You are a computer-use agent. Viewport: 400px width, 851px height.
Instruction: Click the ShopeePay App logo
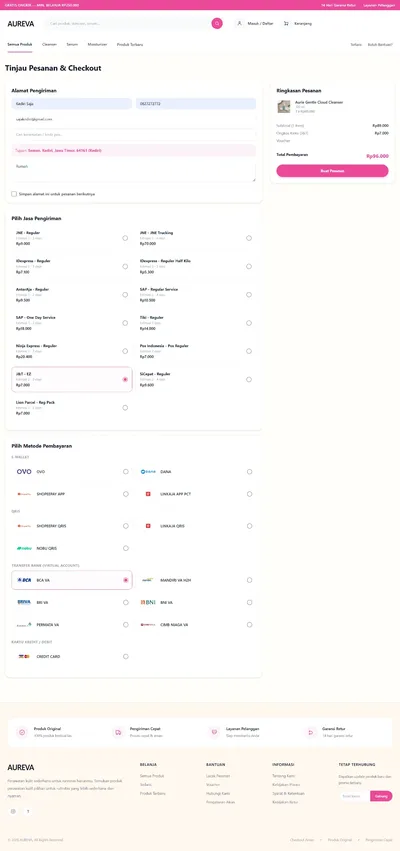tap(24, 494)
